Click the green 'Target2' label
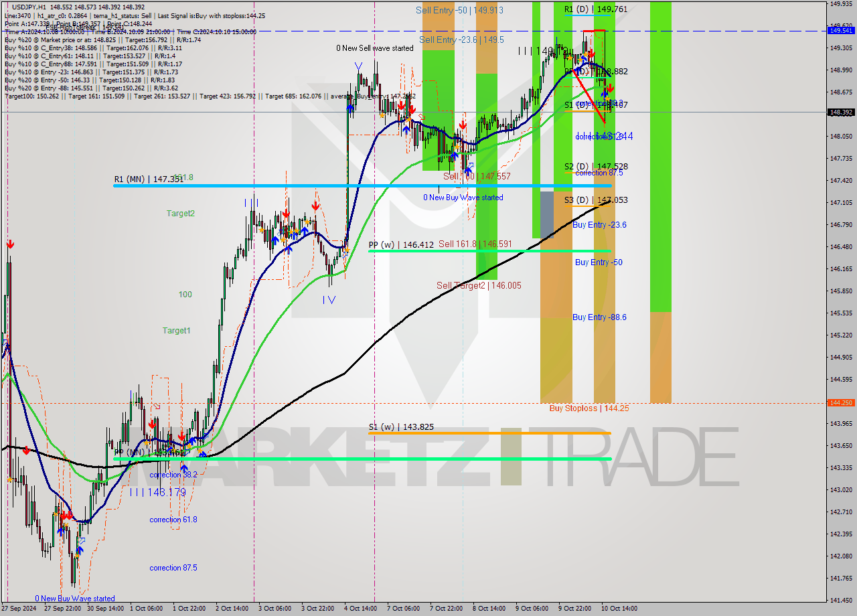Viewport: 857px width, 616px height. (181, 214)
